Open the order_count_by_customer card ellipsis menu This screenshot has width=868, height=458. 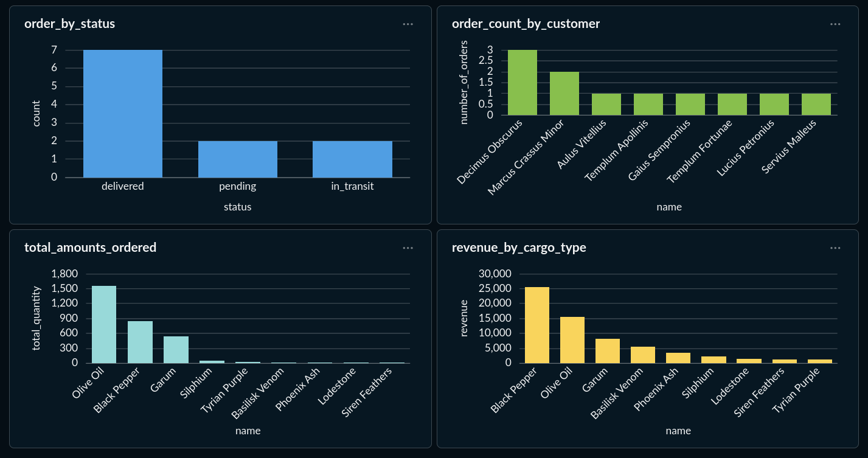[835, 24]
